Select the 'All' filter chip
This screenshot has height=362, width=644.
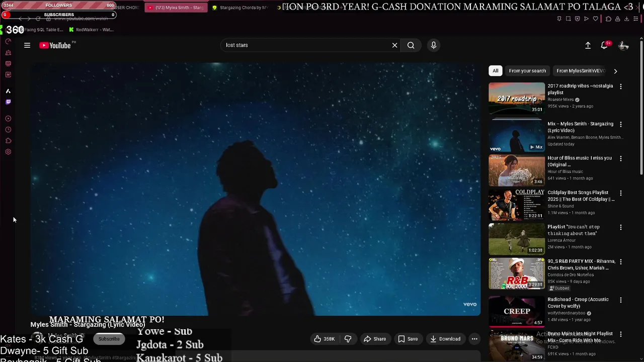495,71
